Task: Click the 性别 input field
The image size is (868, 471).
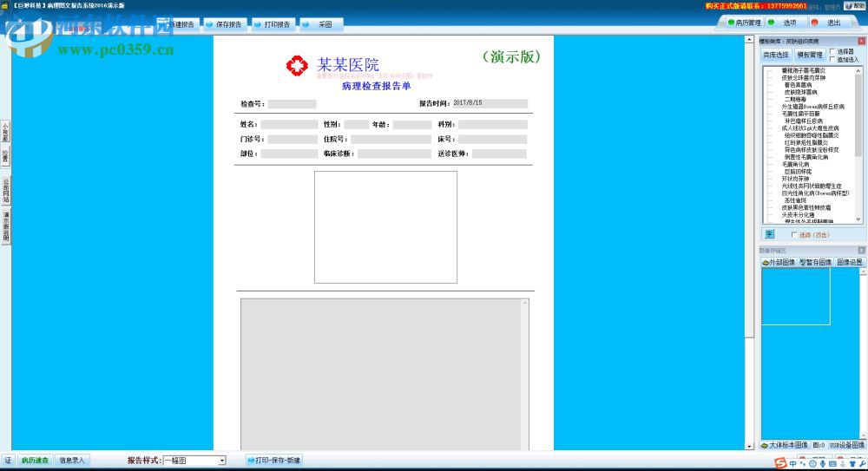Action: click(x=356, y=125)
